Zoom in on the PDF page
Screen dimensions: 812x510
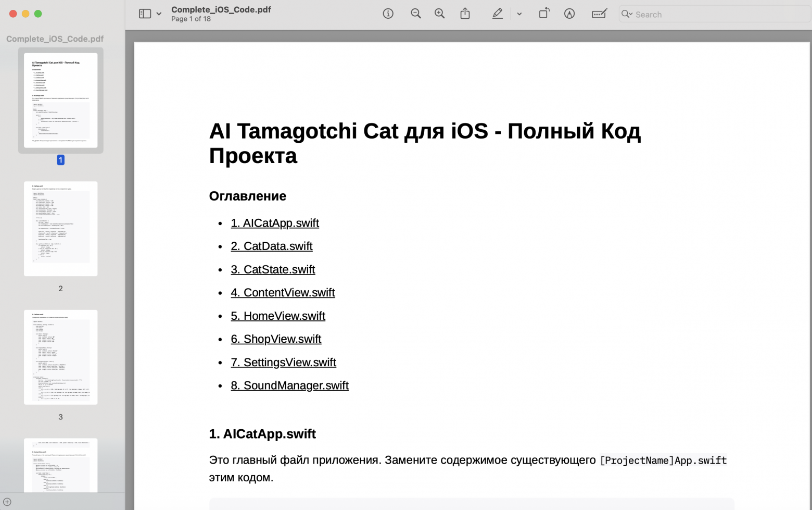click(439, 14)
